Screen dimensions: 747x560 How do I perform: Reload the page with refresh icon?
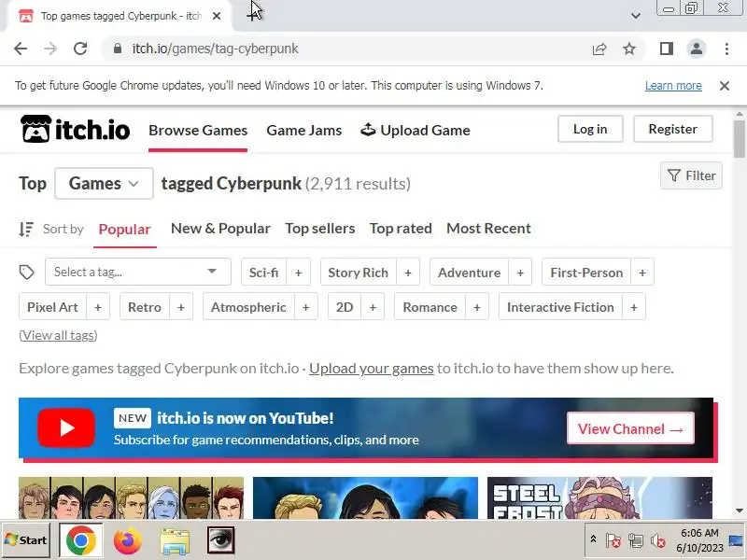(80, 49)
